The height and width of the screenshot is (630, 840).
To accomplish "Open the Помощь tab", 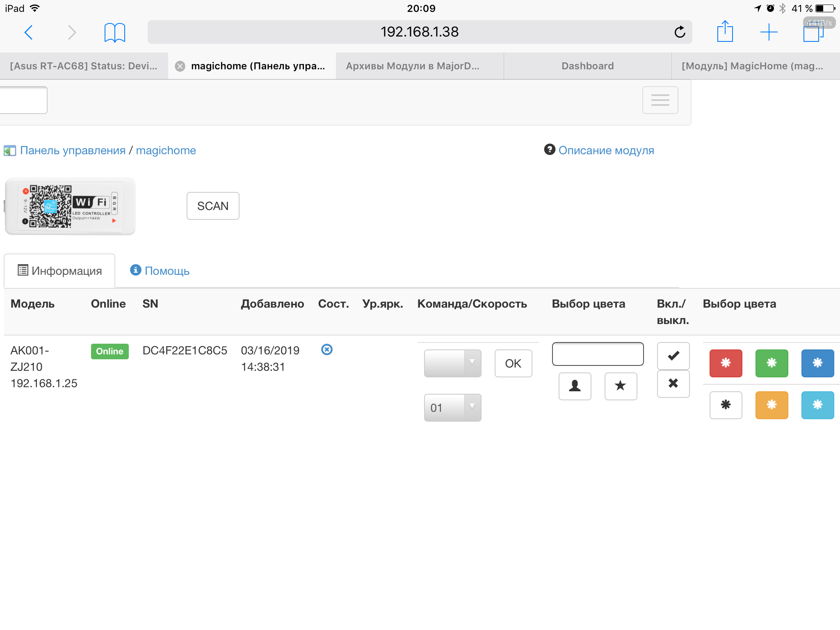I will click(160, 271).
